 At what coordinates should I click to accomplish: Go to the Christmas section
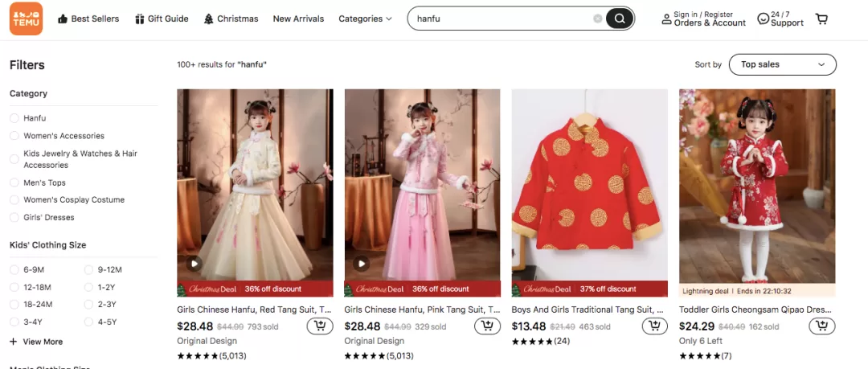coord(231,18)
